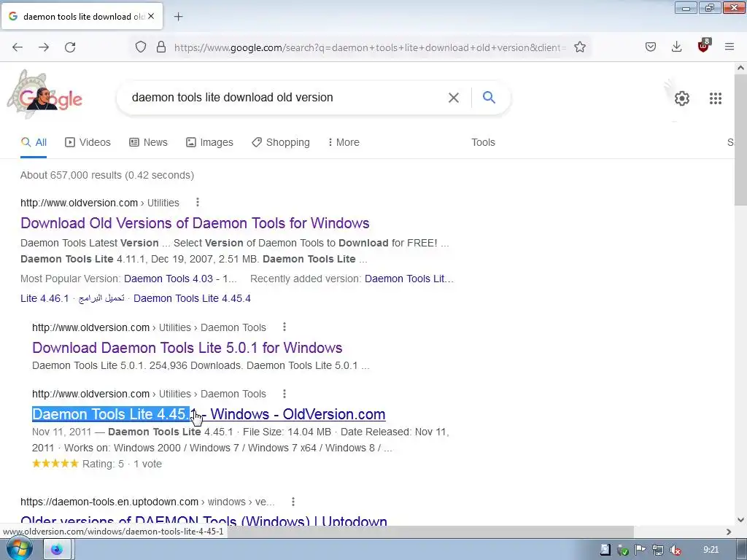Open the Downloads arrow icon
This screenshot has width=747, height=560.
click(676, 47)
